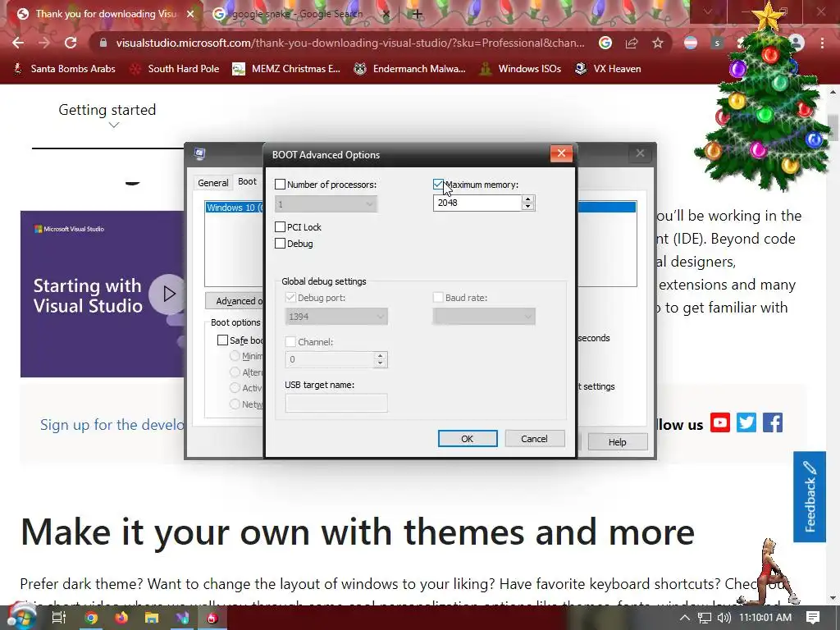Bookmark the page with the star icon
Screen dimensions: 840x630
point(658,43)
